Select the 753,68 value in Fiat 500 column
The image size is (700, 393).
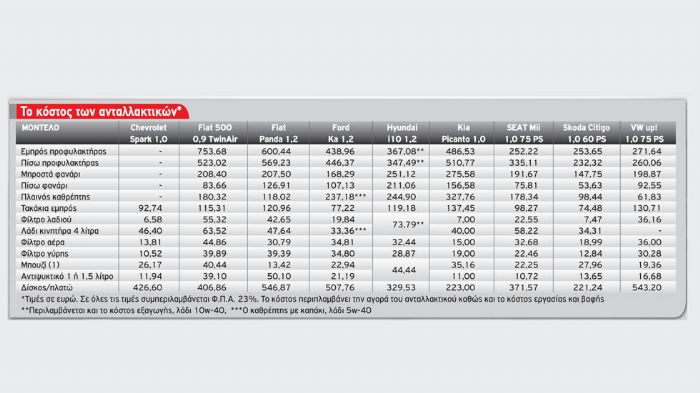212,151
